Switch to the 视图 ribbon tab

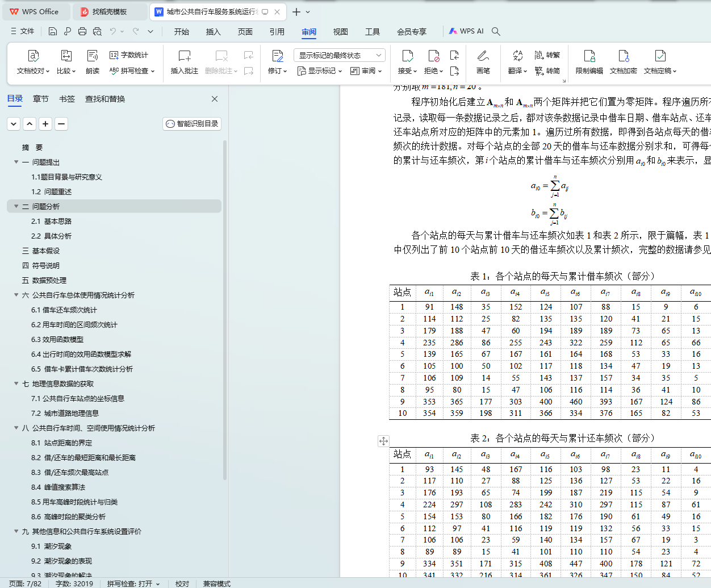click(341, 32)
